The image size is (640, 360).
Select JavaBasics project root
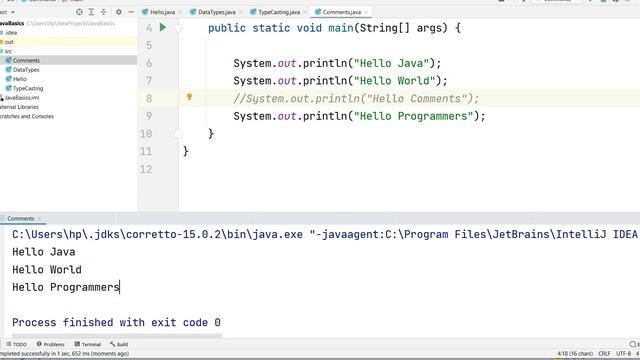click(x=12, y=23)
